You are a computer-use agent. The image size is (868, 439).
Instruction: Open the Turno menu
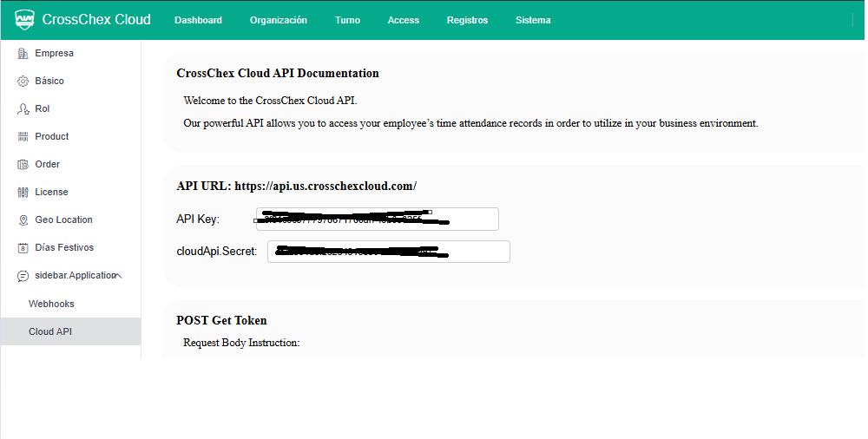click(348, 20)
